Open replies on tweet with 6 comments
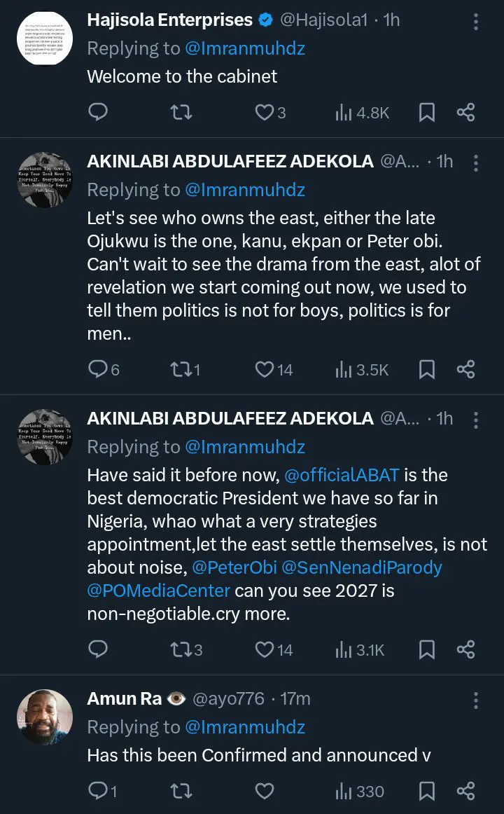Image resolution: width=504 pixels, height=814 pixels. tap(104, 369)
